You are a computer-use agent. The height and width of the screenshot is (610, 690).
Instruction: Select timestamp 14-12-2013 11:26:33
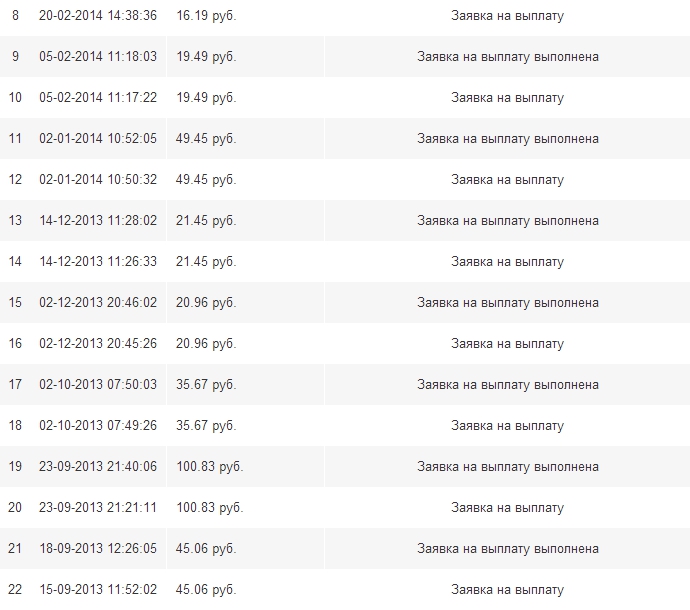coord(97,262)
